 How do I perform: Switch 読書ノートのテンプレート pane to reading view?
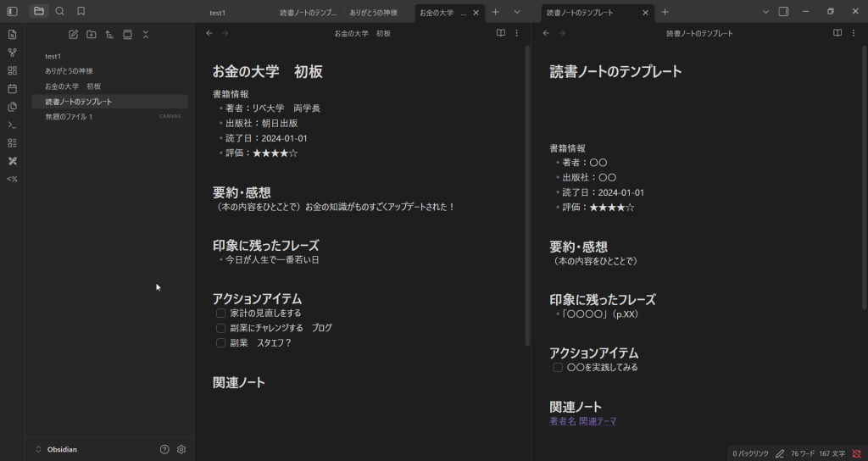coord(837,33)
